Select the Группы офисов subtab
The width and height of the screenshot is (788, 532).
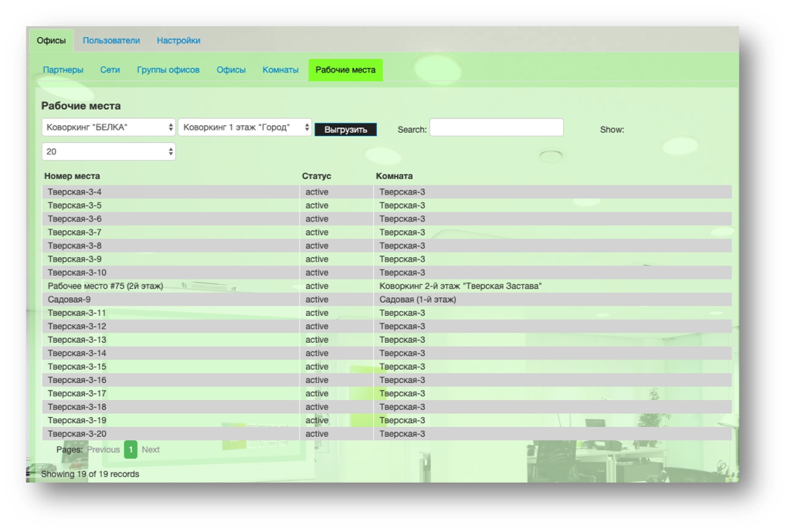pos(168,69)
